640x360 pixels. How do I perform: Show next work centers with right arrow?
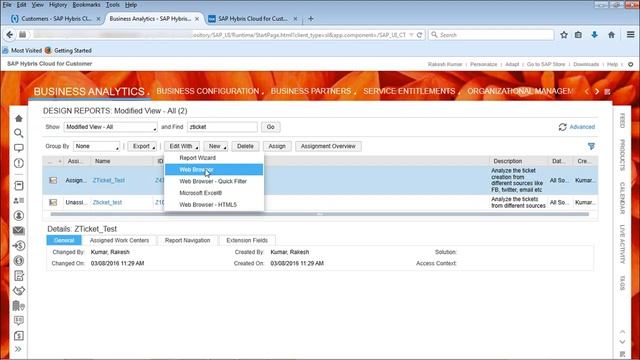597,91
